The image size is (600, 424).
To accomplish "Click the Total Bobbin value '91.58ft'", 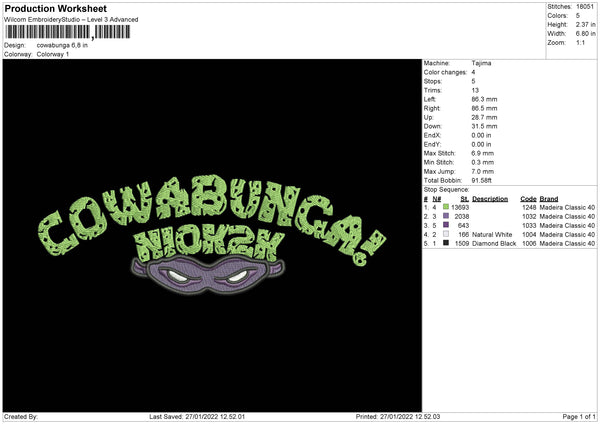I will (x=481, y=180).
